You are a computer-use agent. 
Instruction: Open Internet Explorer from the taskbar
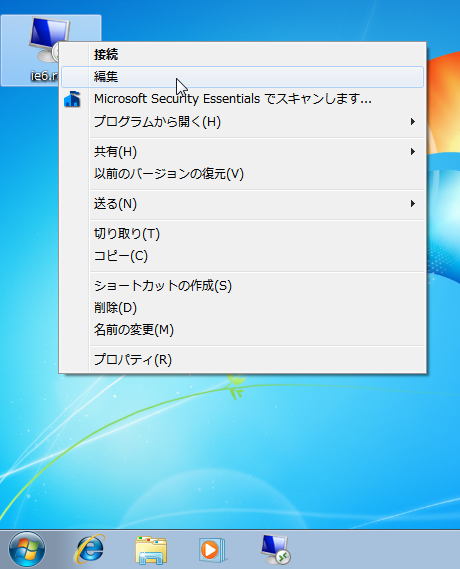(x=90, y=550)
